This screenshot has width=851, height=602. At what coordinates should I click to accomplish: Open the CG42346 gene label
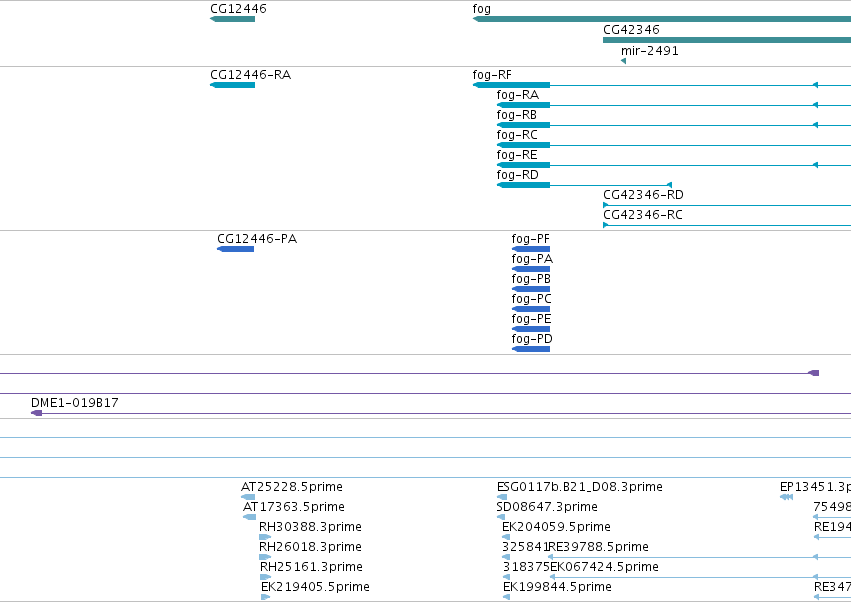pyautogui.click(x=631, y=30)
